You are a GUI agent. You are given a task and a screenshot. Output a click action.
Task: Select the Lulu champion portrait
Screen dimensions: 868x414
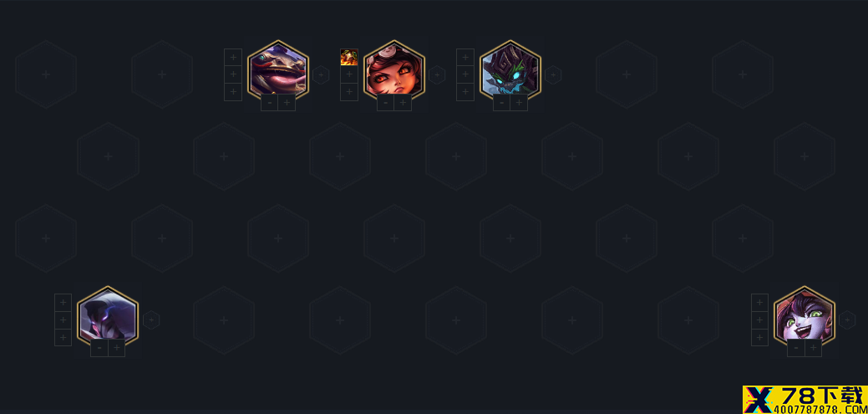tap(805, 317)
